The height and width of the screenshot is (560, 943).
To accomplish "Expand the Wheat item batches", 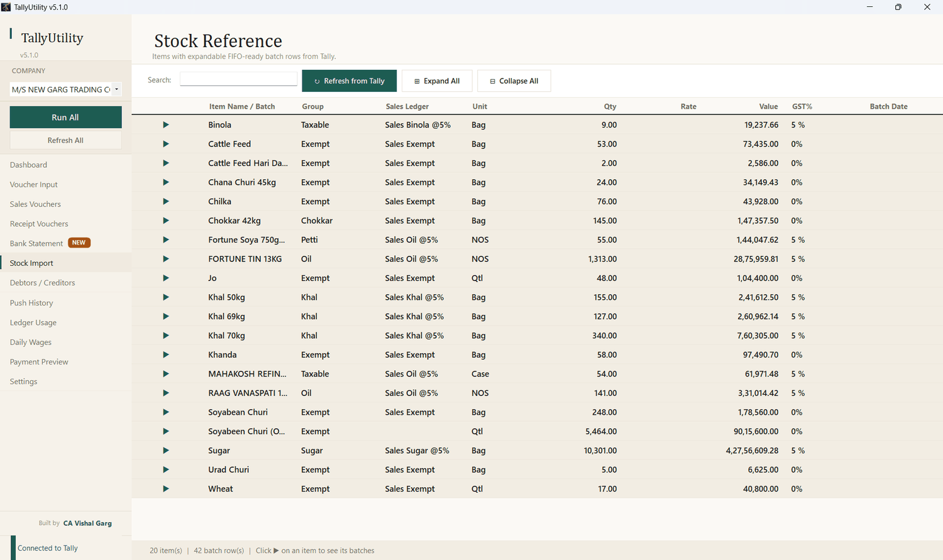I will tap(166, 489).
